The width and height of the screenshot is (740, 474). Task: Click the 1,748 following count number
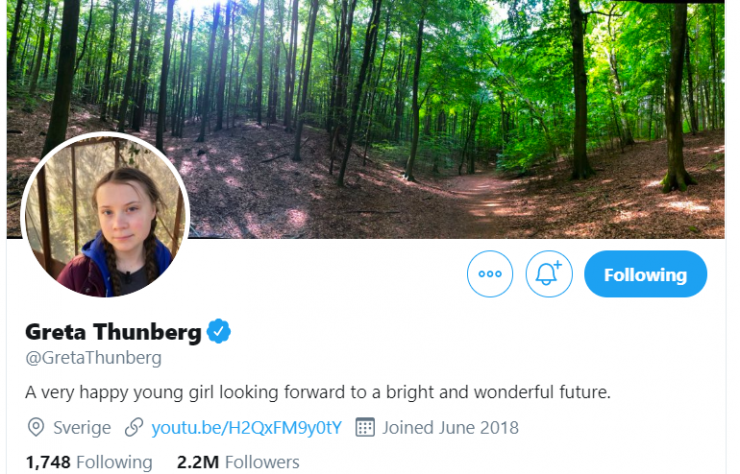[47, 462]
